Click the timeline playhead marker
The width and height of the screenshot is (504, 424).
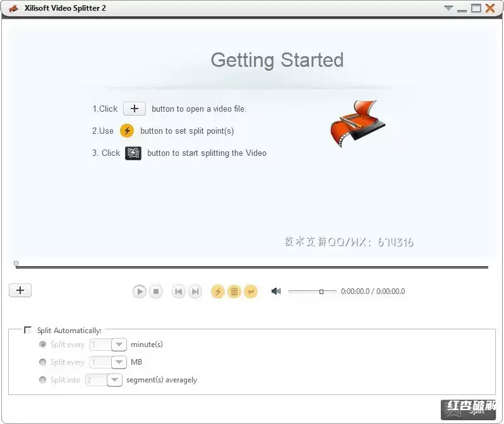coord(16,264)
